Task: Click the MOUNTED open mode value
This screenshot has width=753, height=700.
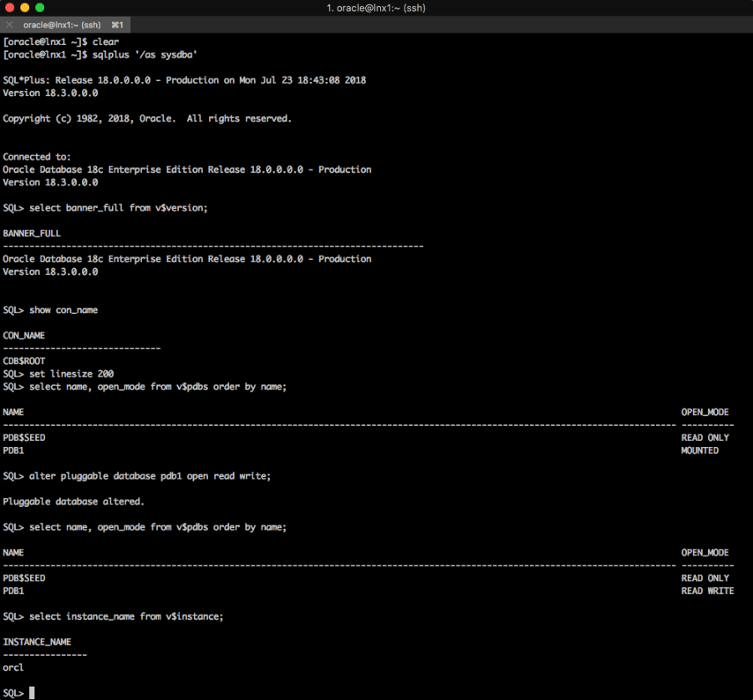Action: 700,450
